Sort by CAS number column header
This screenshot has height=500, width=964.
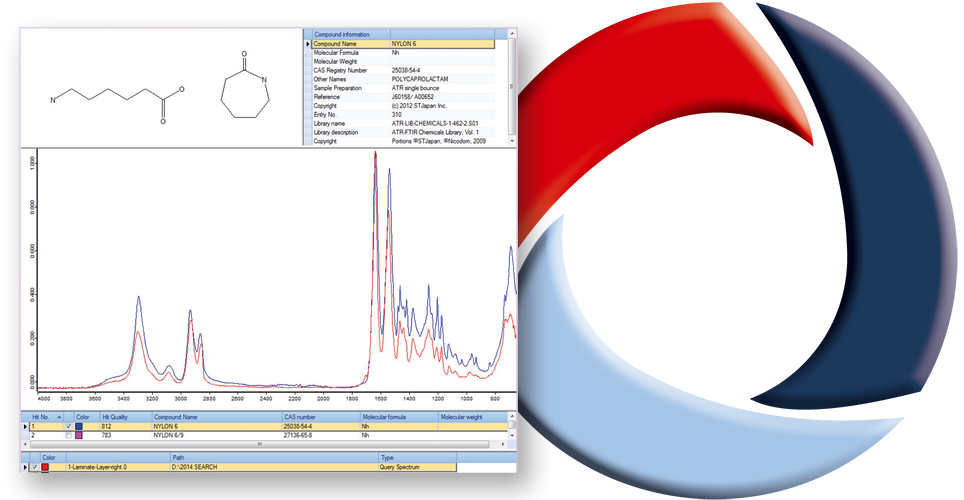pos(321,417)
